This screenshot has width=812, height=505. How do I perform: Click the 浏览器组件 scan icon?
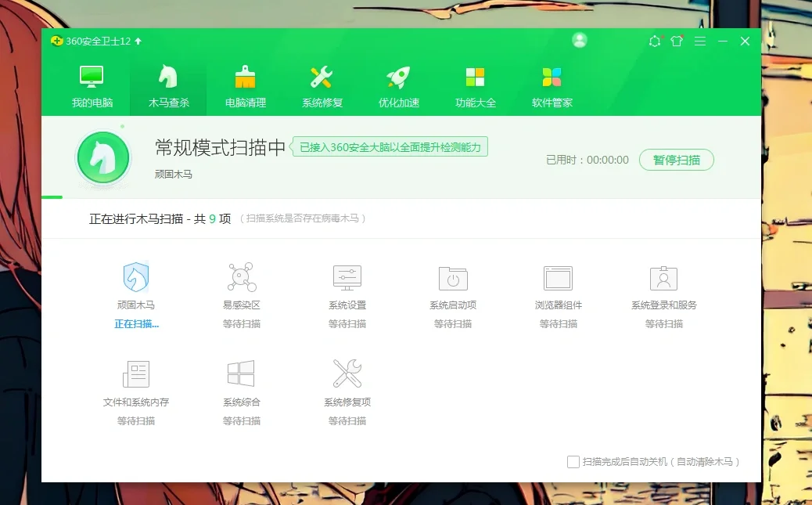558,277
